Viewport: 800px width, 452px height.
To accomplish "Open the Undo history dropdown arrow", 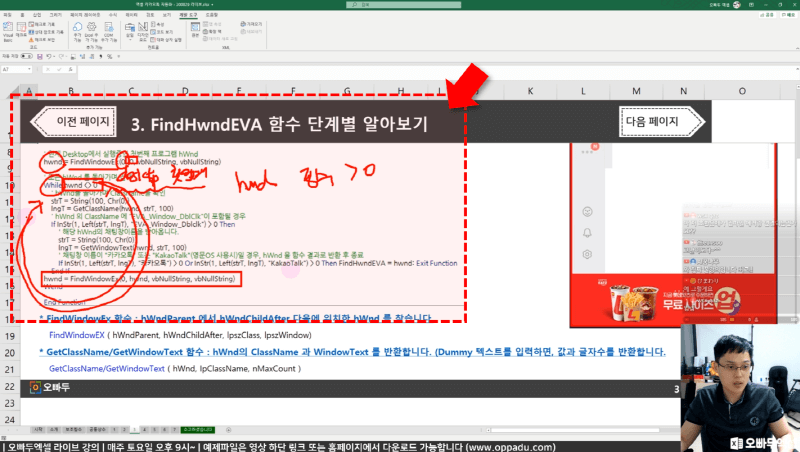I will click(x=54, y=56).
